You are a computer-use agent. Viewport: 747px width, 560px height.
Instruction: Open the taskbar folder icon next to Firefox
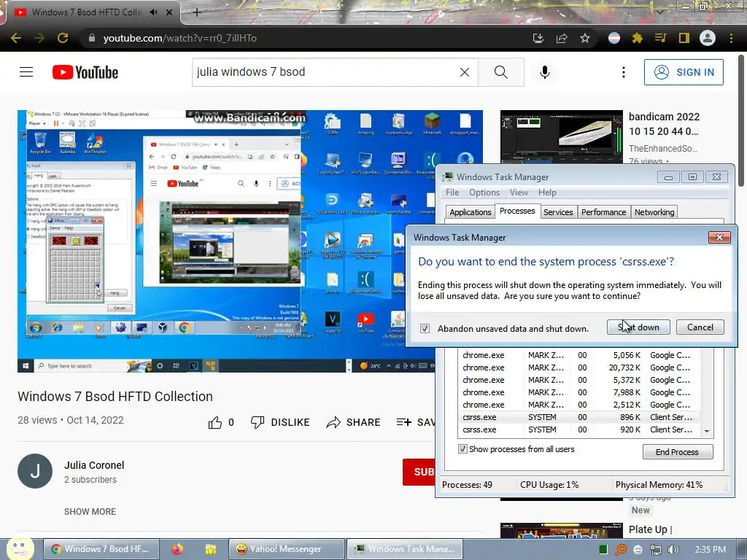point(210,549)
